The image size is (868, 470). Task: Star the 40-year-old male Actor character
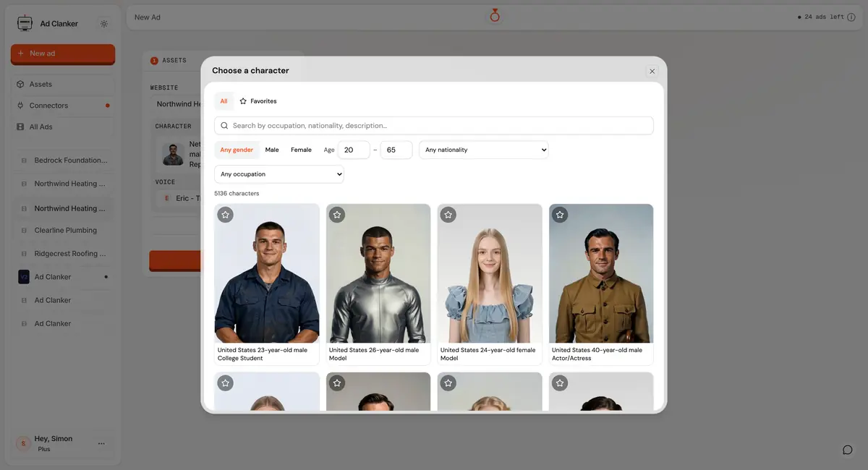tap(560, 215)
